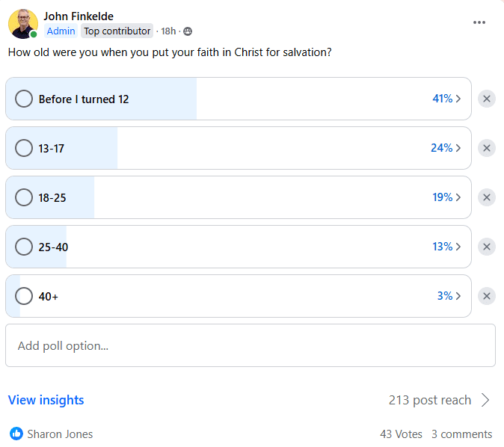Open the three-dot post options menu
Screen dimensions: 504x447
click(x=479, y=22)
